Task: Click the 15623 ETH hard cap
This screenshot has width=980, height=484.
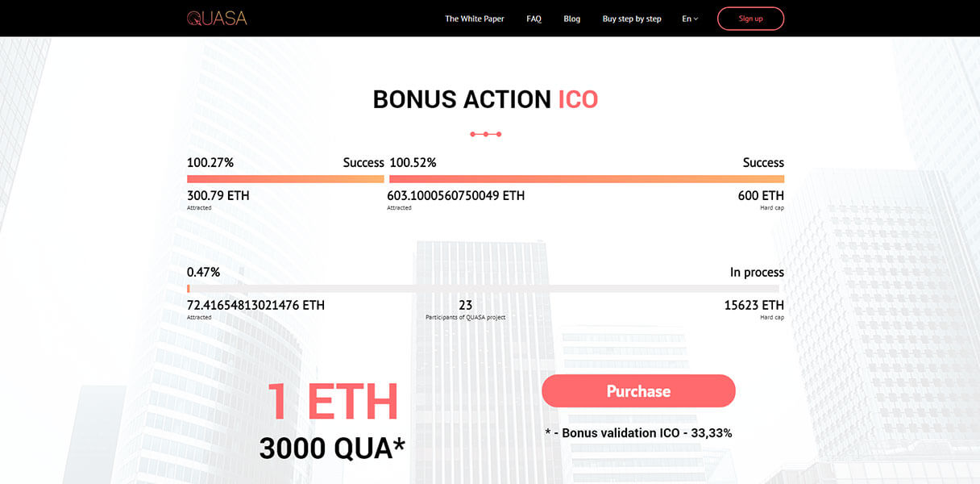Action: (x=754, y=305)
